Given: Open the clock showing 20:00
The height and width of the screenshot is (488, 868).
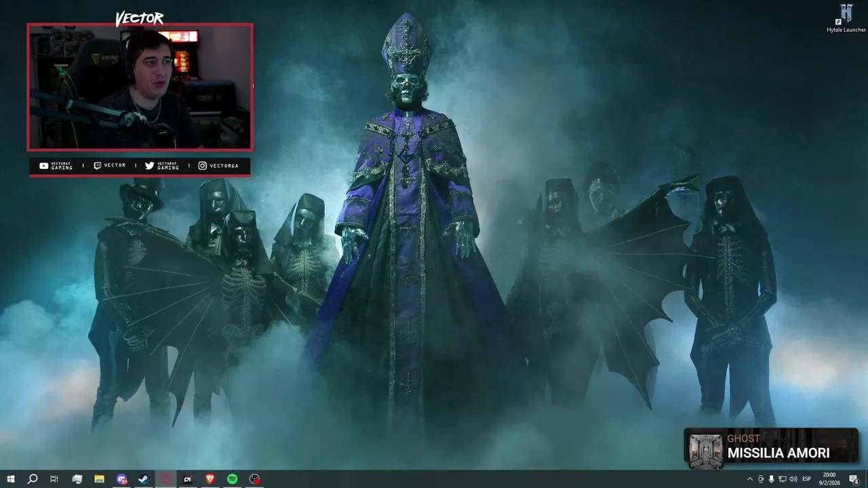Looking at the screenshot, I should coord(829,479).
